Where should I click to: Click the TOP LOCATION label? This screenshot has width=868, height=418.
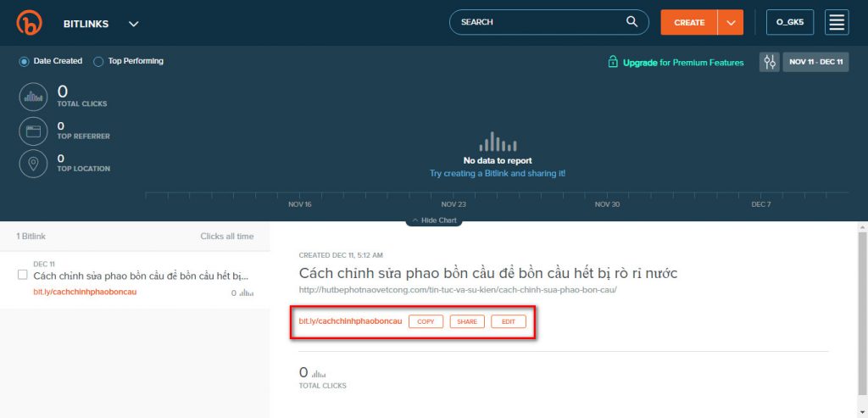[x=84, y=169]
